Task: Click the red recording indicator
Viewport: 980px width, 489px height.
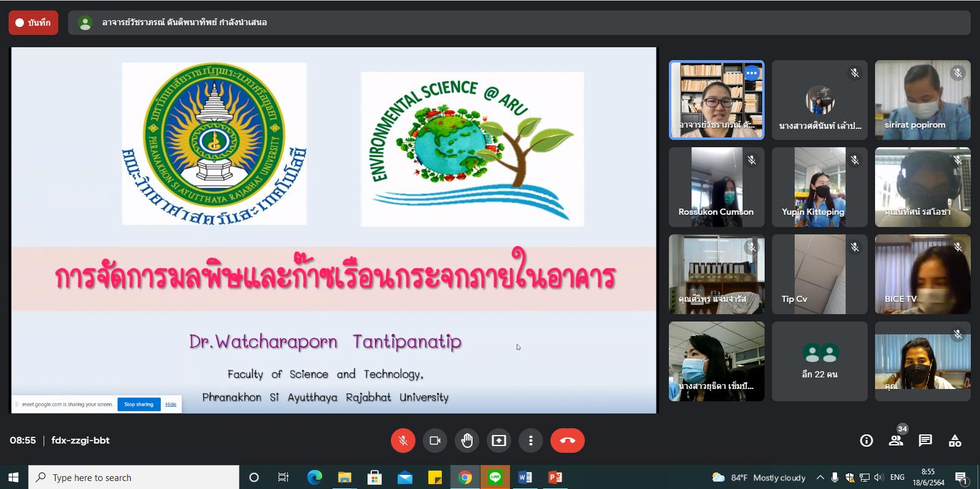Action: pyautogui.click(x=33, y=23)
